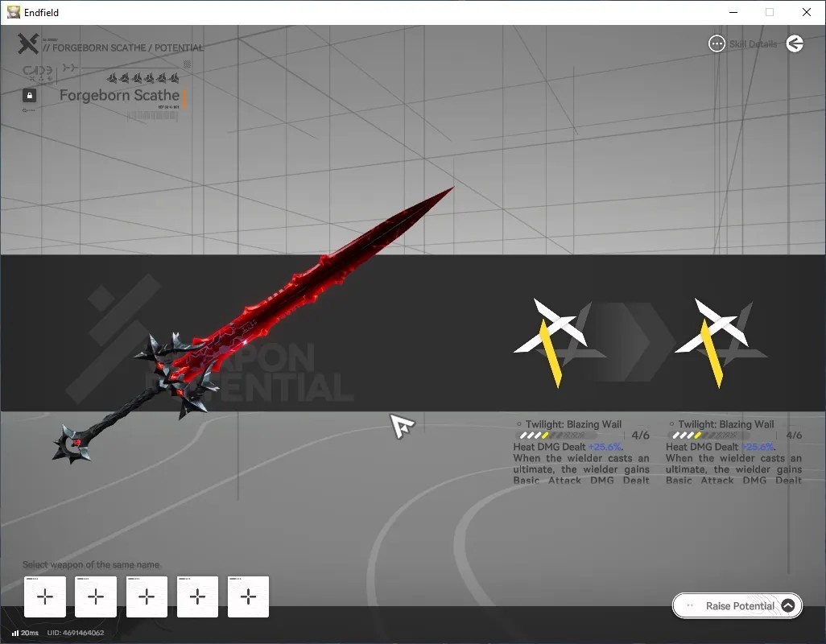The width and height of the screenshot is (826, 644).
Task: Select the first empty weapon slot
Action: click(45, 597)
